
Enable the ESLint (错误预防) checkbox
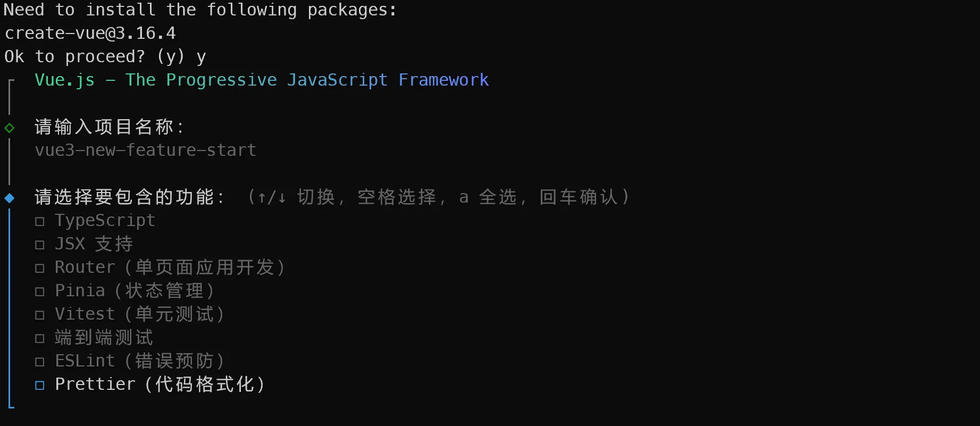point(40,362)
